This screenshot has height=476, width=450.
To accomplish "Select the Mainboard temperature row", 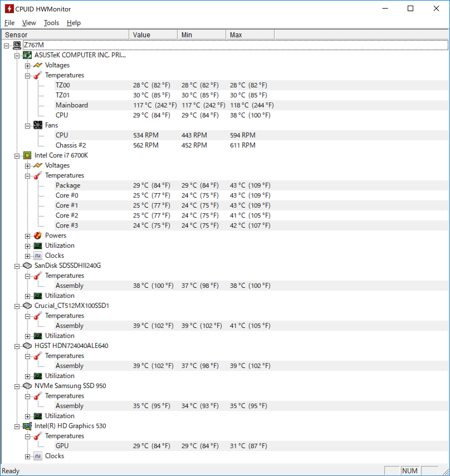I will pos(252,105).
